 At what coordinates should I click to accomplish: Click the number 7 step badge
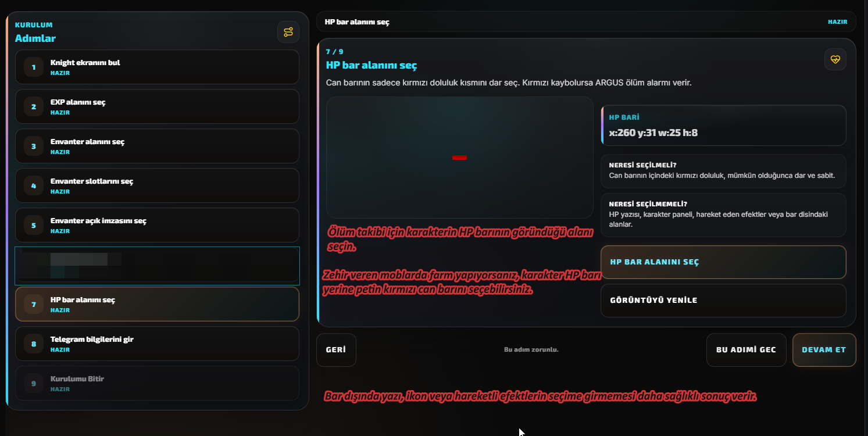tap(34, 304)
